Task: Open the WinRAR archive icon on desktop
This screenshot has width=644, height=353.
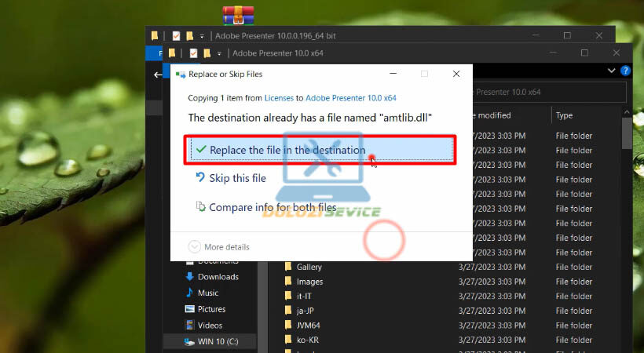Action: [x=238, y=15]
